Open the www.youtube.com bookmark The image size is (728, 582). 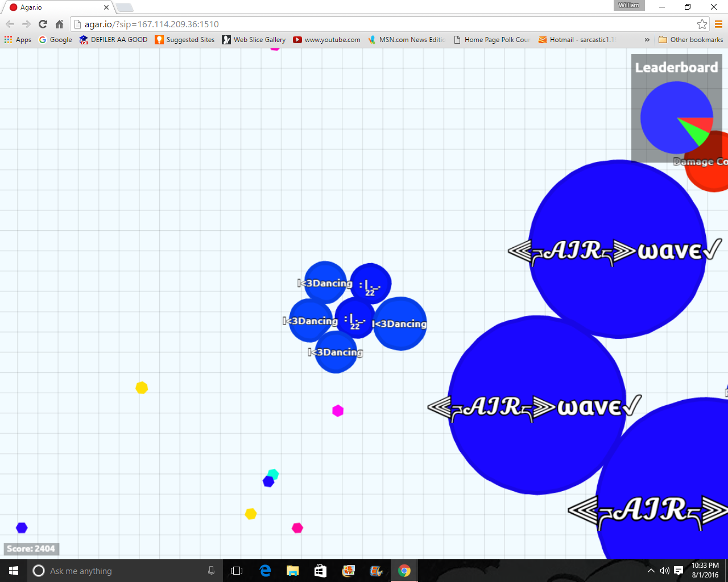326,40
